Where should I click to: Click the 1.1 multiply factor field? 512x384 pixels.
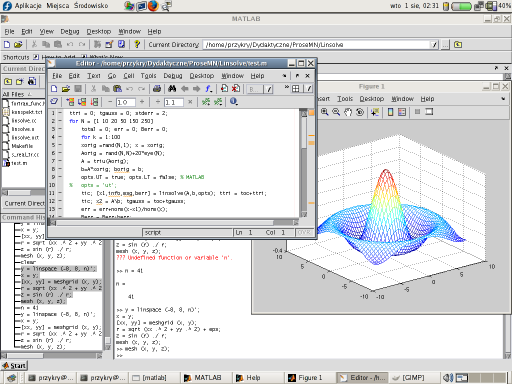pyautogui.click(x=174, y=102)
